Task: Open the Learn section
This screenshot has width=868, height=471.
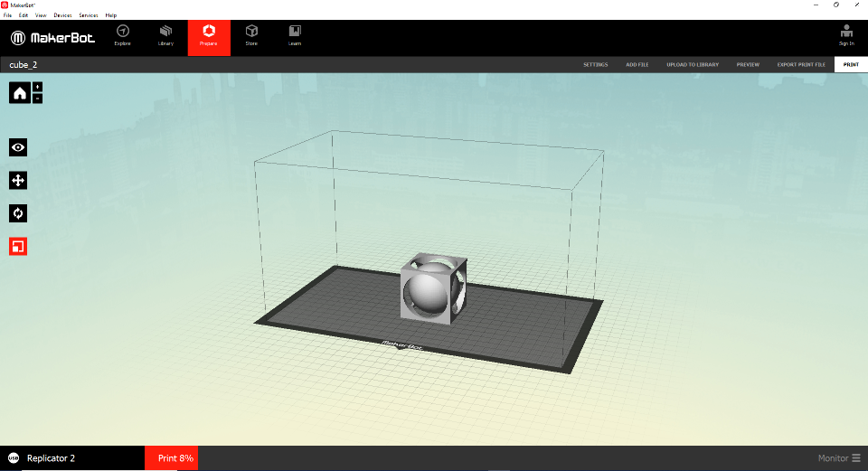Action: pyautogui.click(x=295, y=36)
